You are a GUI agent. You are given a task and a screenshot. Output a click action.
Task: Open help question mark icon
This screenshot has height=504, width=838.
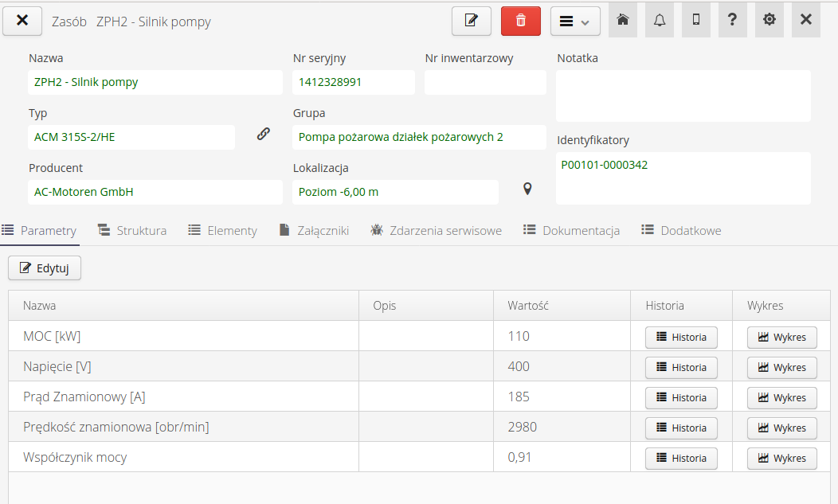(x=733, y=20)
